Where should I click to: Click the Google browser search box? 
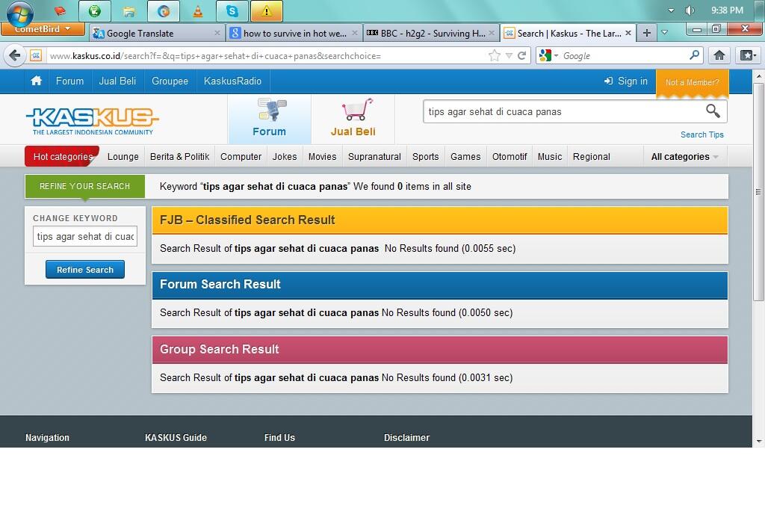point(625,55)
